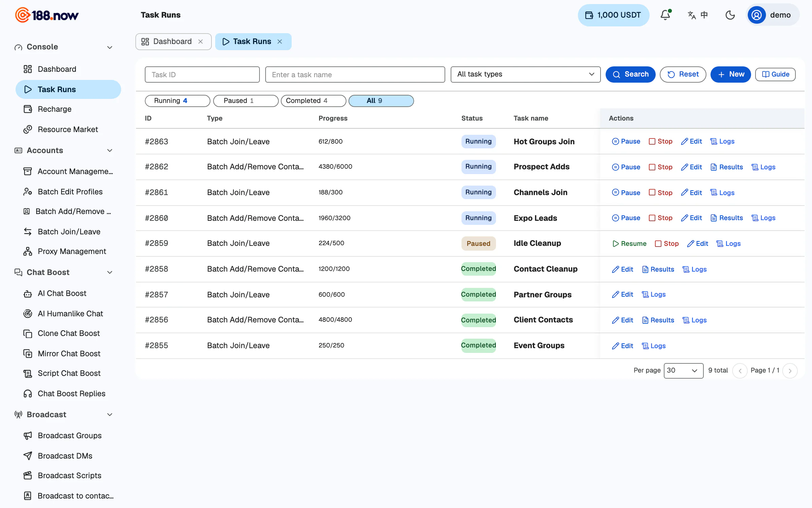Screen dimensions: 812x508
Task: Edit the Partner Groups task
Action: pos(623,294)
